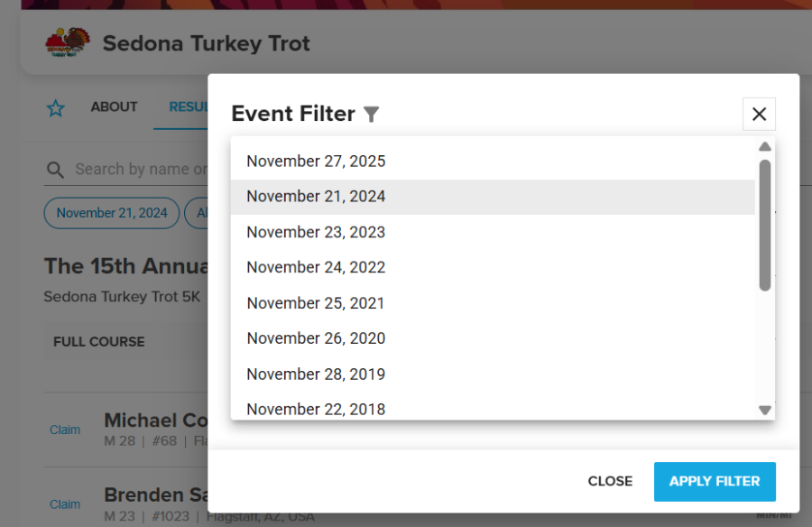
Task: Close the Event Filter dialog with X
Action: [759, 114]
